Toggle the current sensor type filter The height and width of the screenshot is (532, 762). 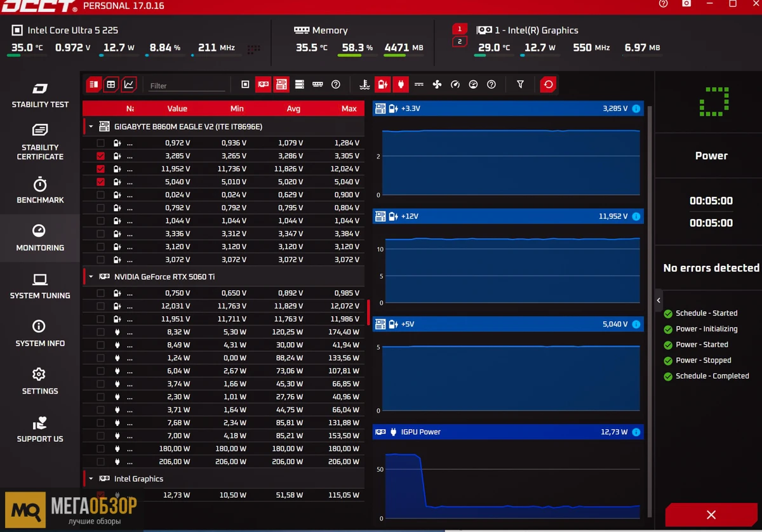pyautogui.click(x=419, y=84)
